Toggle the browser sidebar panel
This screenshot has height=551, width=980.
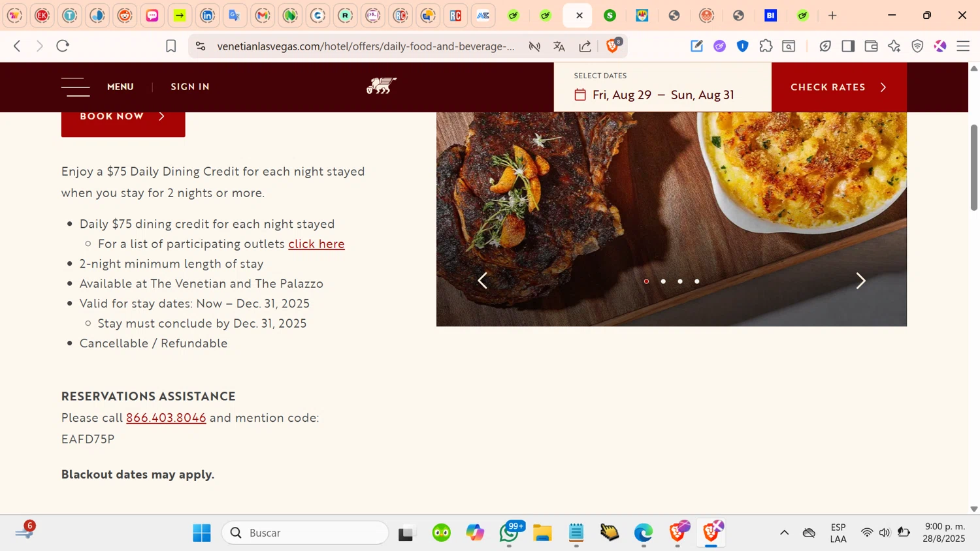848,46
